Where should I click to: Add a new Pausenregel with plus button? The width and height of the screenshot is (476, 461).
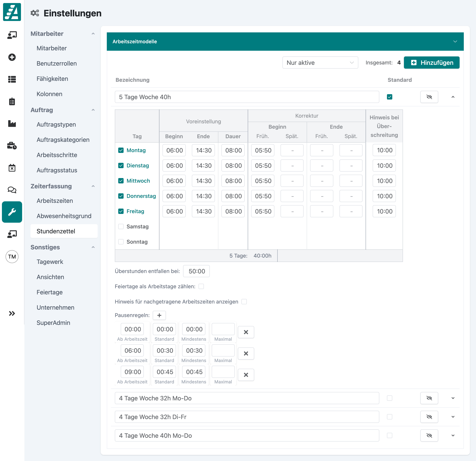tap(159, 315)
